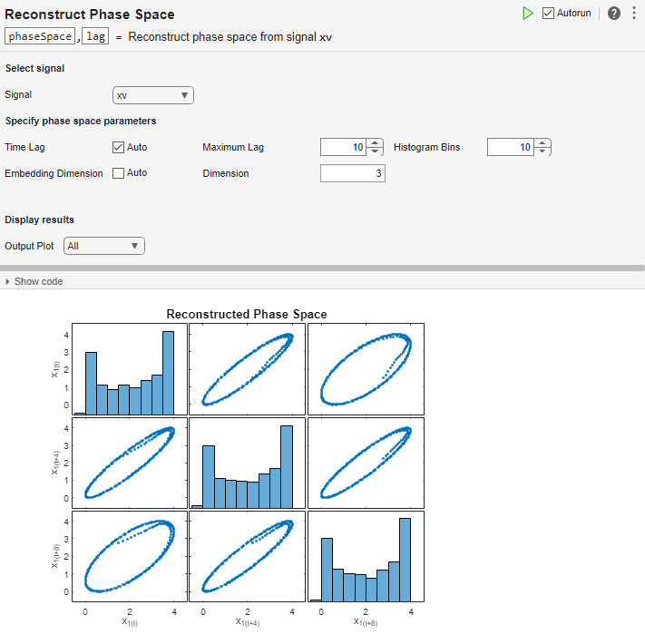Click the Histogram Bins value field
The height and width of the screenshot is (644, 645).
point(511,147)
